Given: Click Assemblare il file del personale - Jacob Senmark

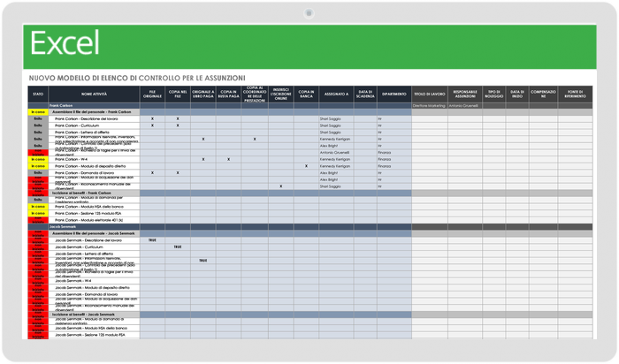Looking at the screenshot, I should click(94, 233).
